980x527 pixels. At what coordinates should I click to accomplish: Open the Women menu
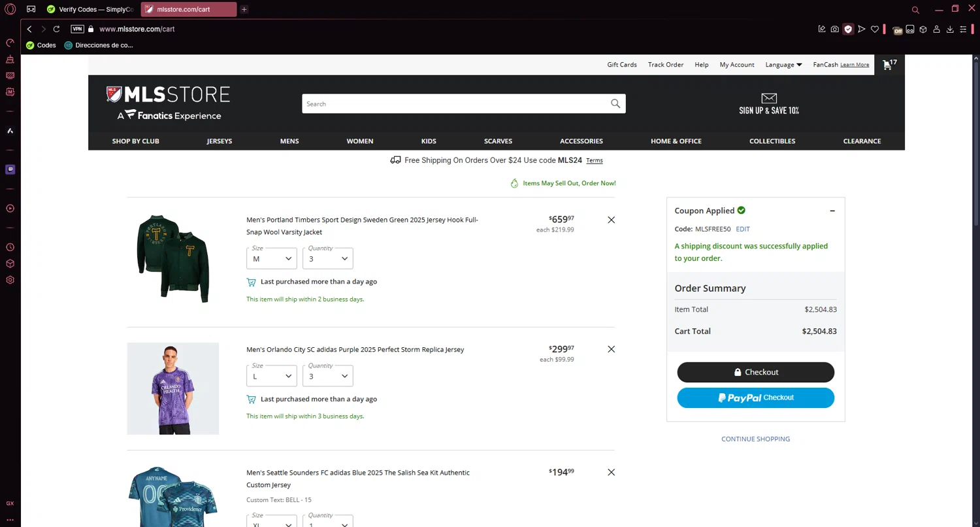(360, 141)
